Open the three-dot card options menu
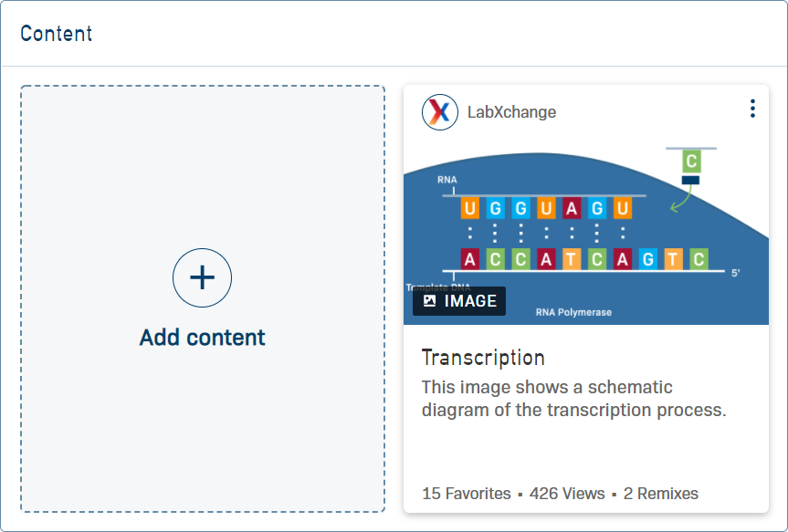Image resolution: width=788 pixels, height=532 pixels. [752, 110]
